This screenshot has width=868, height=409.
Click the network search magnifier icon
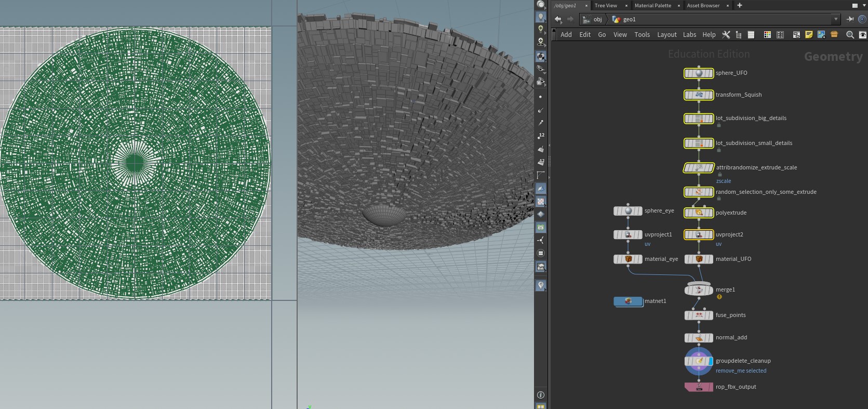[850, 35]
